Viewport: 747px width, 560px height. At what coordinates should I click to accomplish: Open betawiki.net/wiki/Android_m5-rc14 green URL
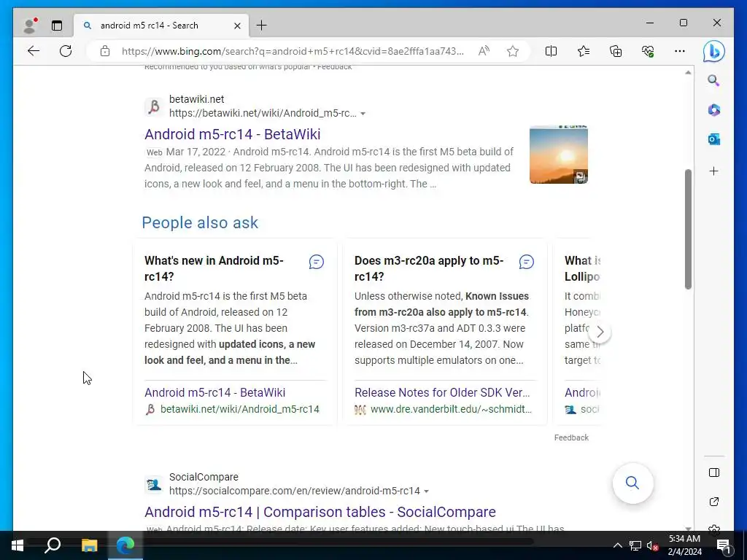(x=239, y=409)
